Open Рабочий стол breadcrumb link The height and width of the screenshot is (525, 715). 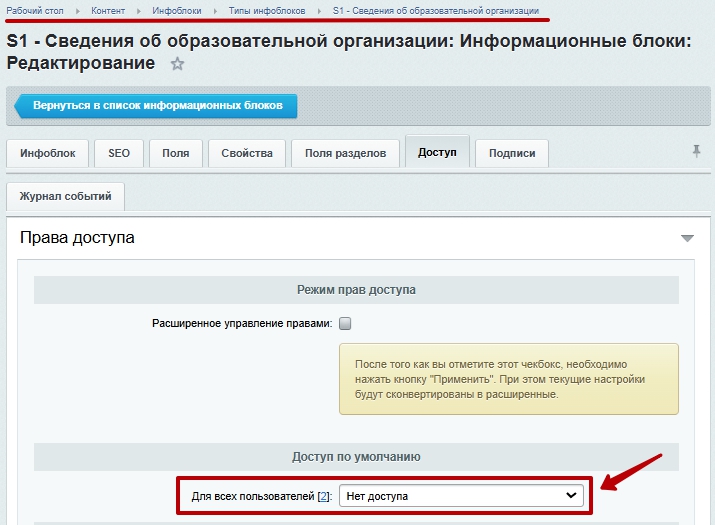[x=35, y=10]
